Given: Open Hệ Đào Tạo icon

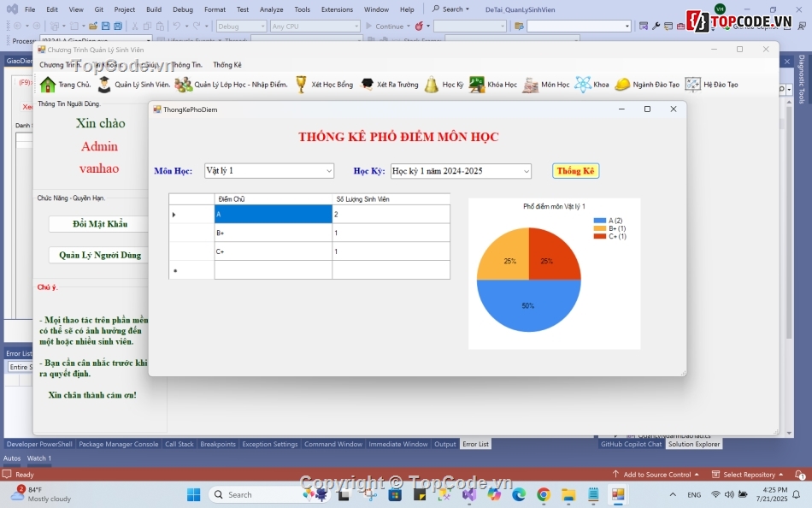Looking at the screenshot, I should point(692,85).
